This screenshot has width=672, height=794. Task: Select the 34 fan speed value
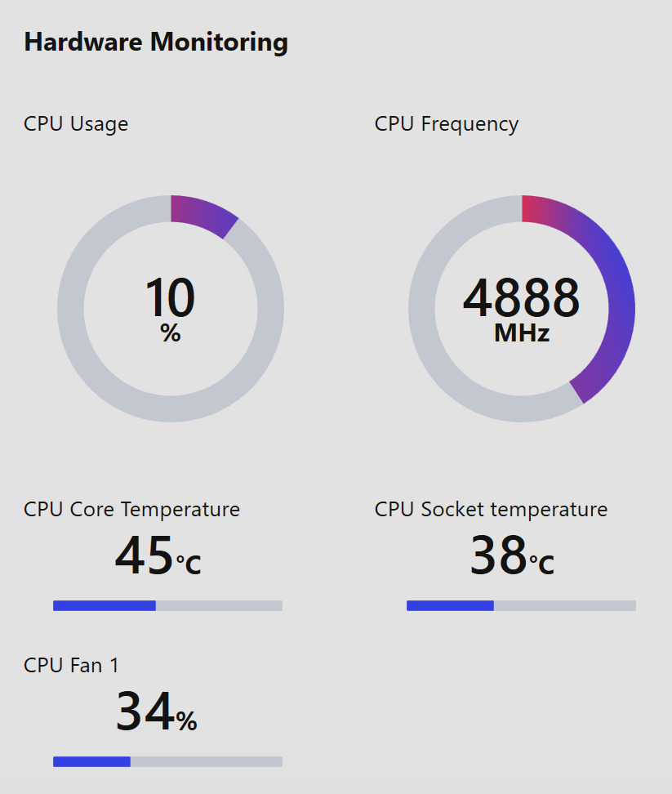(x=145, y=712)
